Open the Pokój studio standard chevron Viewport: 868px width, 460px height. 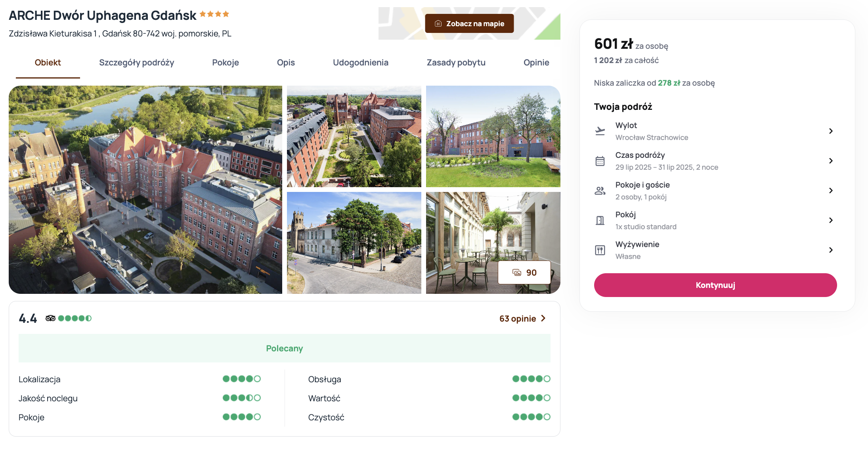(831, 220)
